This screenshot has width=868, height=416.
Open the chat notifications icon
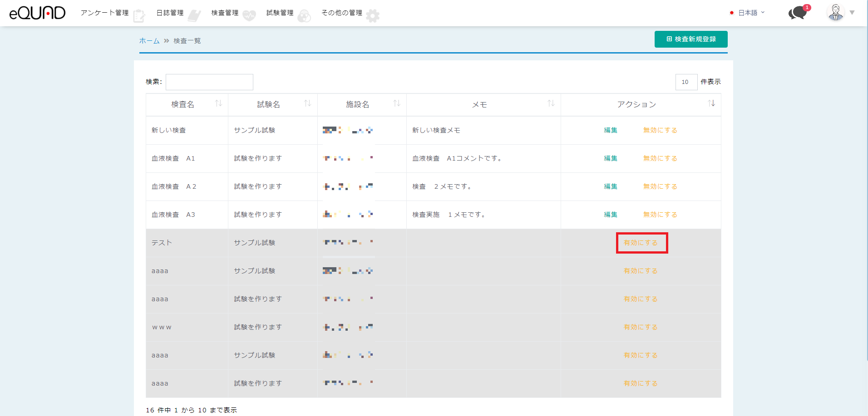point(798,13)
